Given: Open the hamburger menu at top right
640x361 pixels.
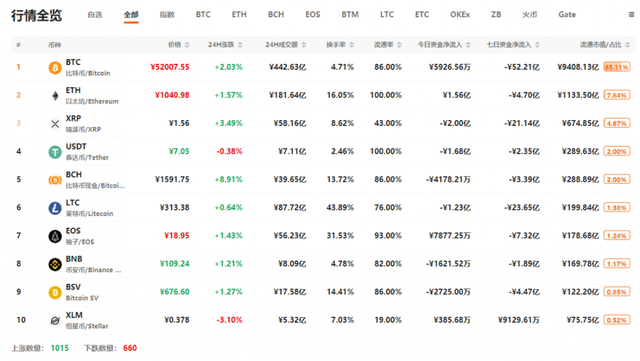Looking at the screenshot, I should click(x=631, y=15).
